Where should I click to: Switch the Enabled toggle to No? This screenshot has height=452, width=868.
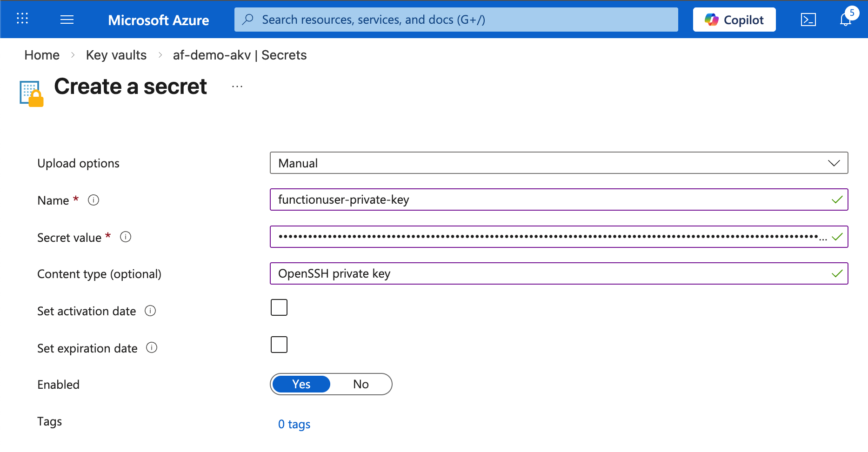pyautogui.click(x=361, y=384)
